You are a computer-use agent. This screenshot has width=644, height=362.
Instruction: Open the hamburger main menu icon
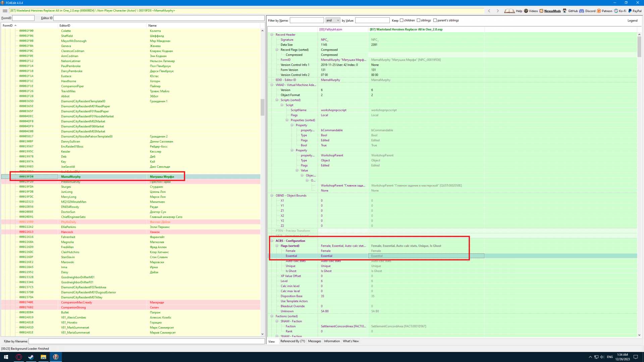[5, 11]
